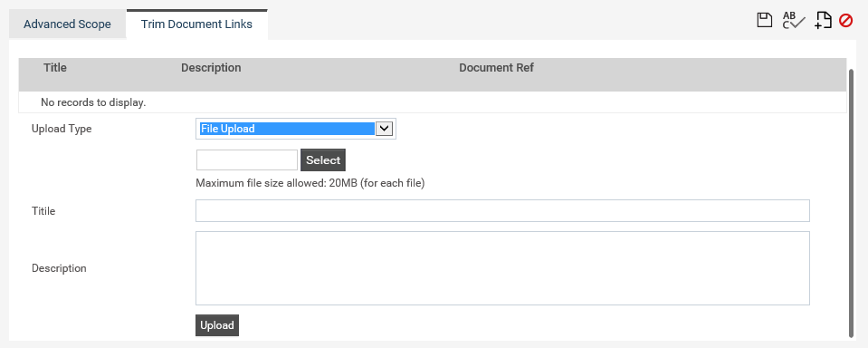868x348 pixels.
Task: Expand the File Upload dropdown arrow
Action: [x=384, y=129]
